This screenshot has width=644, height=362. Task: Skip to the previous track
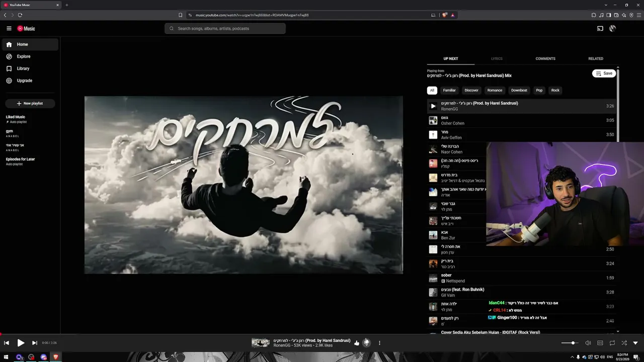(x=7, y=343)
